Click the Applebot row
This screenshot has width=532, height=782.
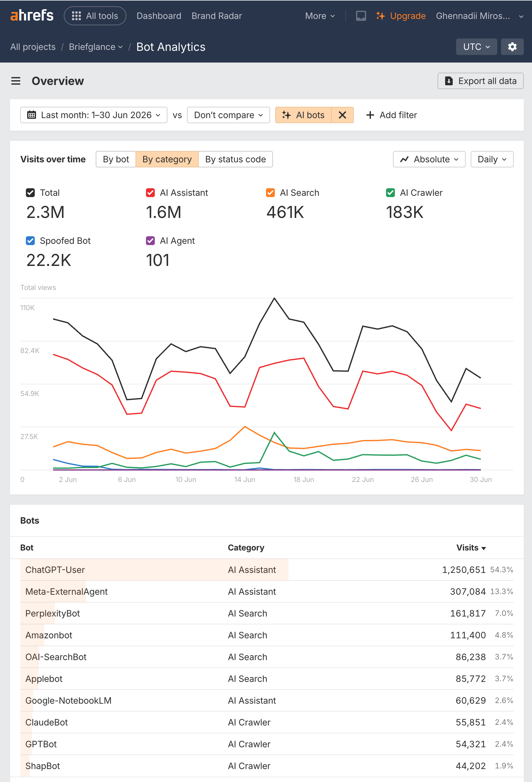267,679
